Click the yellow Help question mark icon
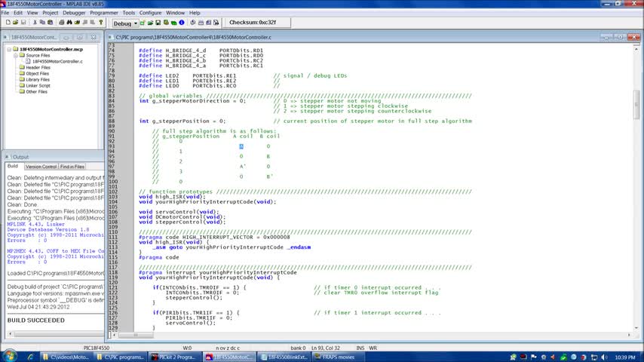644x362 pixels. pos(100,23)
